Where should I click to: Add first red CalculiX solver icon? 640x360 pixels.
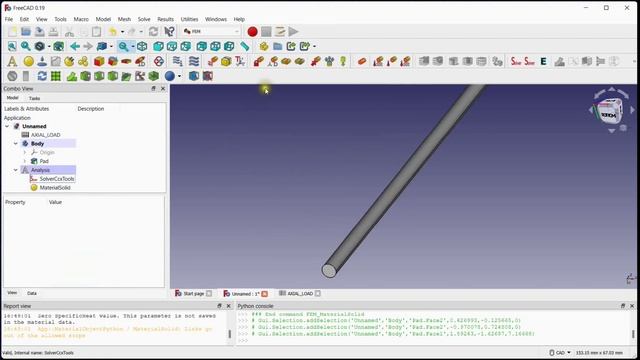(x=516, y=61)
